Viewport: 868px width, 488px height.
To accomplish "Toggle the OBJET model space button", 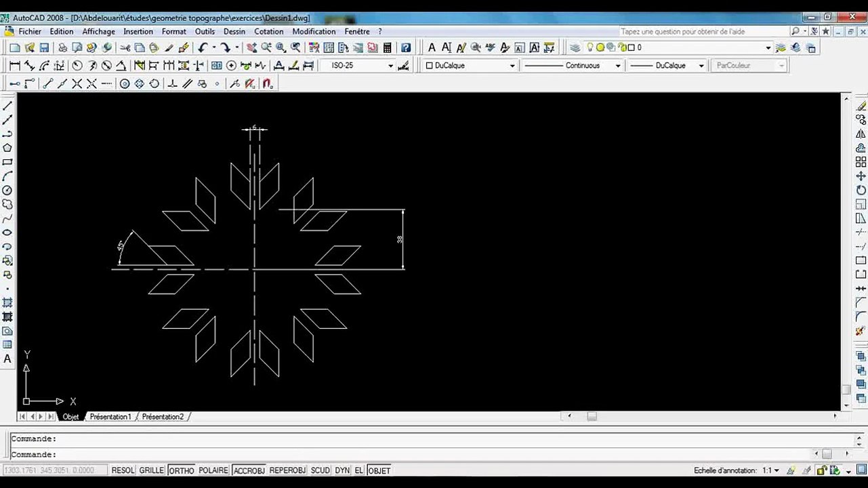I will [x=379, y=470].
